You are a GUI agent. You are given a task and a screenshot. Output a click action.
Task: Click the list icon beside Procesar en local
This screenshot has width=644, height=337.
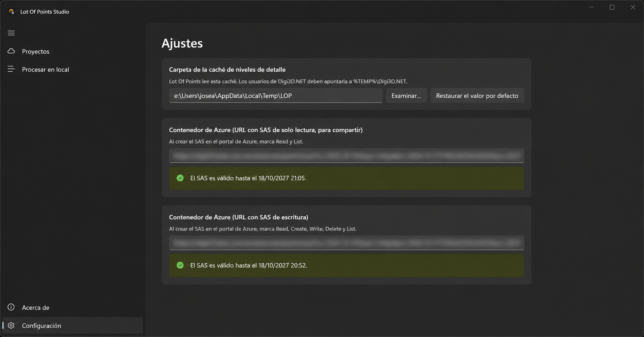11,69
